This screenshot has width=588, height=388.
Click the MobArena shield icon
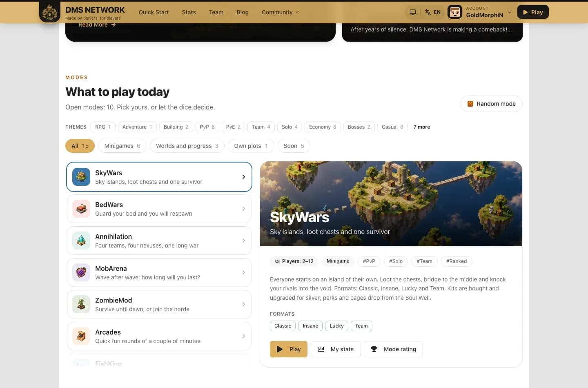[81, 272]
